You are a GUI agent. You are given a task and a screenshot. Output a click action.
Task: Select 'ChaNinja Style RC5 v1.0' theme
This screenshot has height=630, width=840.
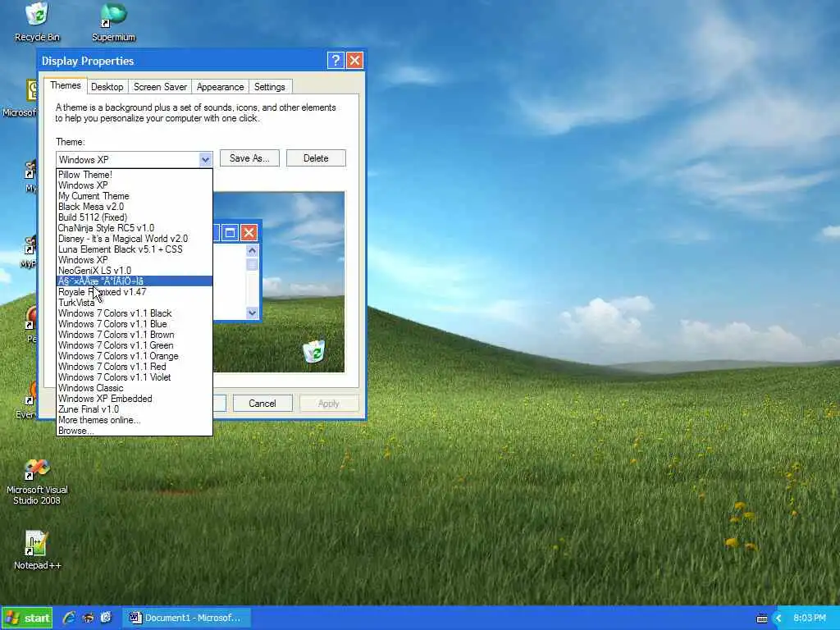[135, 228]
